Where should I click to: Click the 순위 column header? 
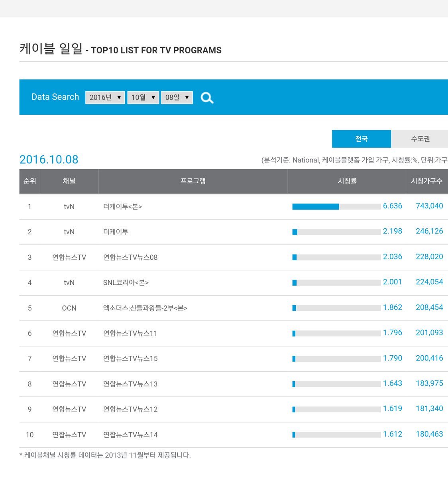[29, 181]
